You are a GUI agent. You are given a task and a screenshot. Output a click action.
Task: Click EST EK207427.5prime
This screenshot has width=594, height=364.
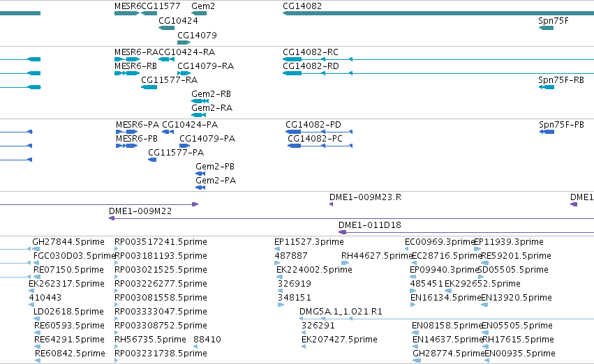(339, 340)
